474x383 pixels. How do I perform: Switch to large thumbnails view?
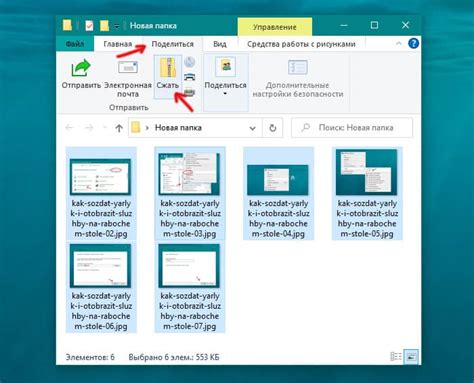[411, 356]
